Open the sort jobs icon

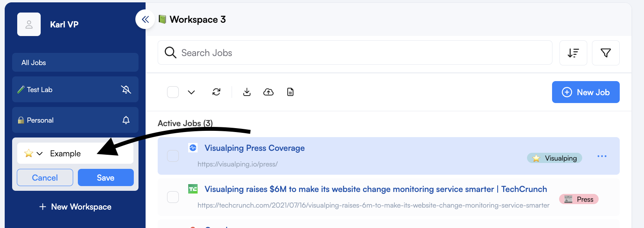(573, 53)
